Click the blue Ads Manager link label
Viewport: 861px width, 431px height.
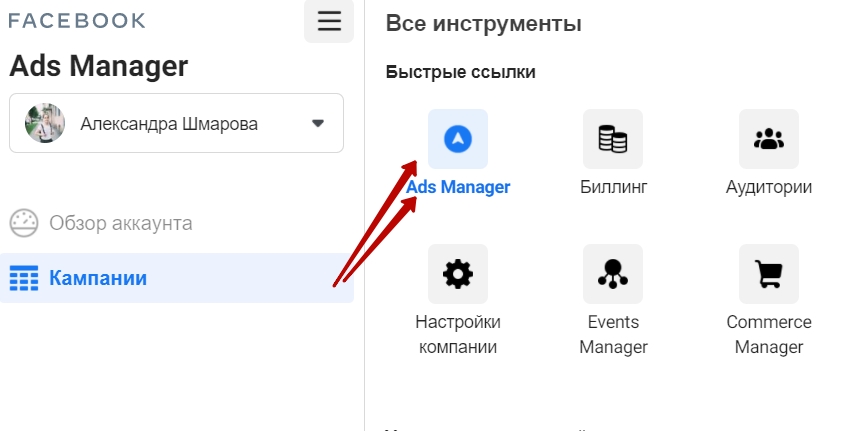click(x=458, y=187)
